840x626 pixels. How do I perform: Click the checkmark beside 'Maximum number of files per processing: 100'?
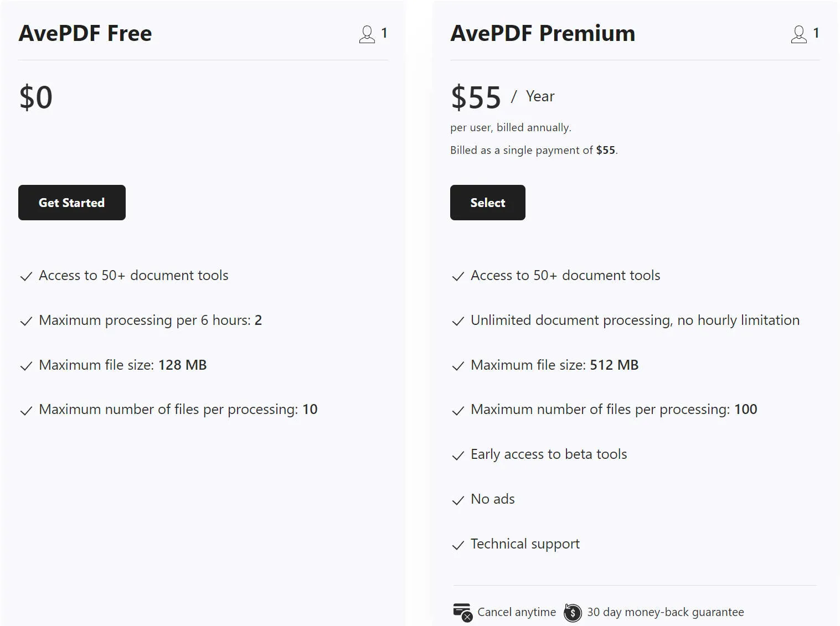[458, 411]
